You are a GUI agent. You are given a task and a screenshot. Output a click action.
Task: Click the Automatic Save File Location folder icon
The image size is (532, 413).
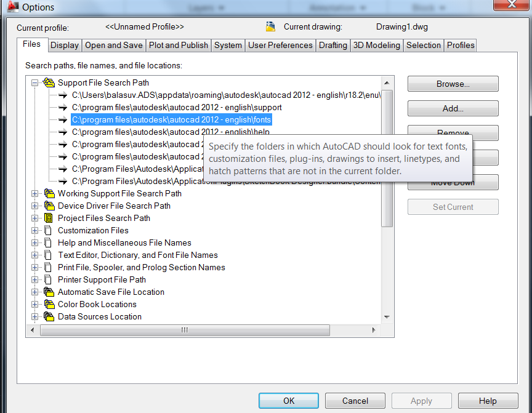click(x=49, y=292)
